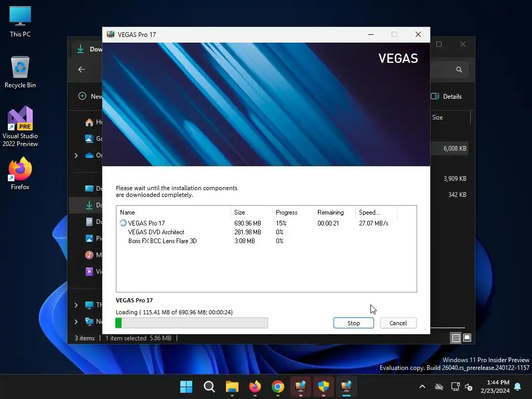Expand the This PC node in Explorer sidebar
The image size is (532, 399).
coord(76,305)
